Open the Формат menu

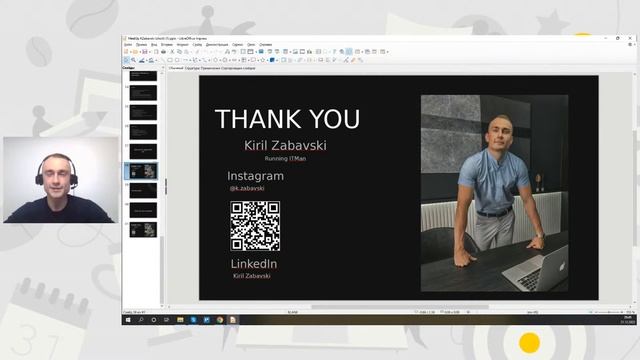click(x=182, y=44)
